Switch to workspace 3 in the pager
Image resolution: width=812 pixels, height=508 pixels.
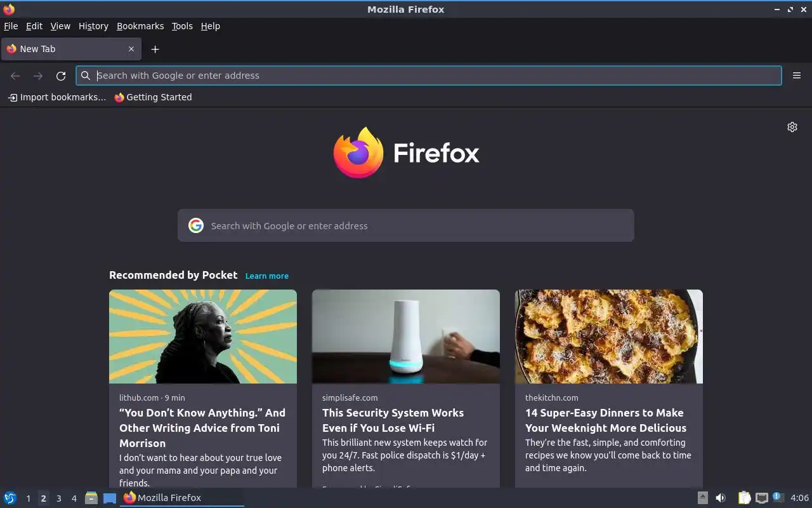[58, 498]
